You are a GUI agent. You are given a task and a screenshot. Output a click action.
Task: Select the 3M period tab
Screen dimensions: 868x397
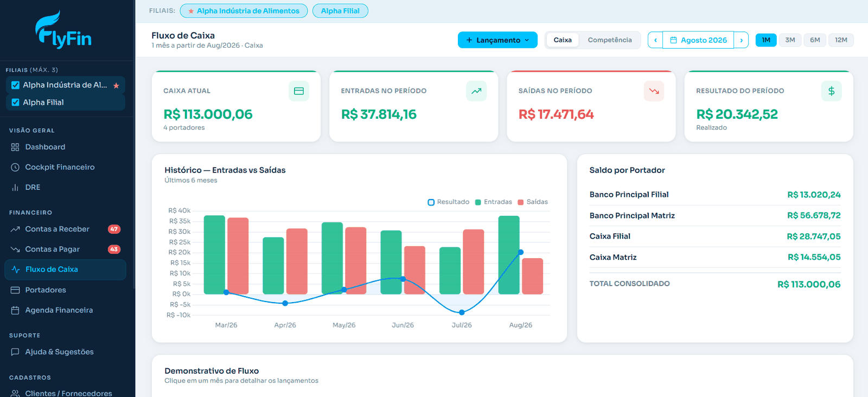(790, 40)
